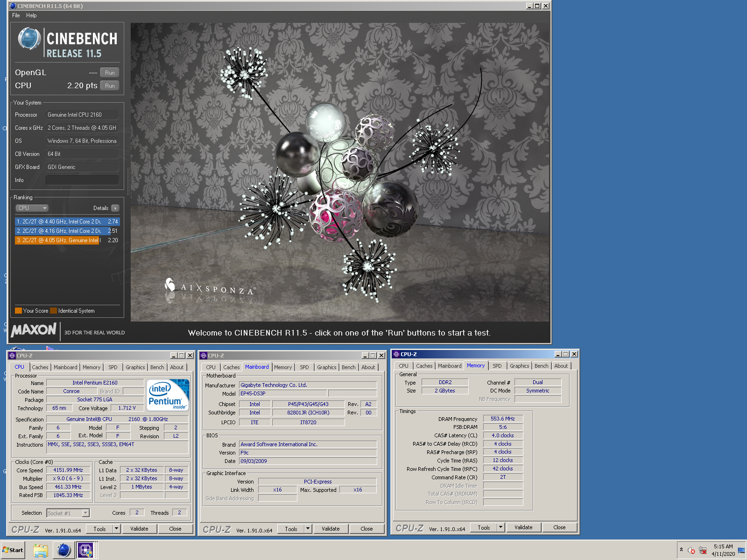Open the Start menu

[13, 550]
